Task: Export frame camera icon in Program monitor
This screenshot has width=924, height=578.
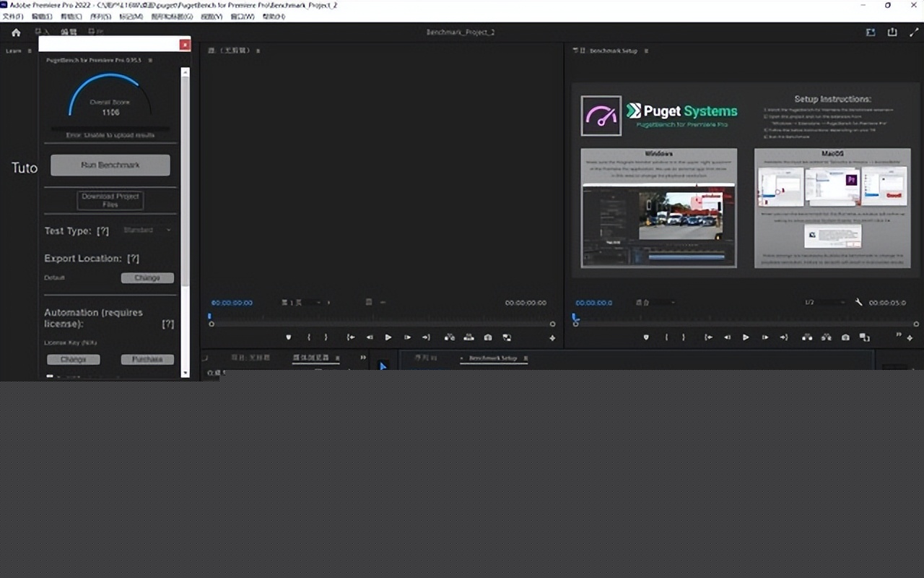Action: [845, 337]
